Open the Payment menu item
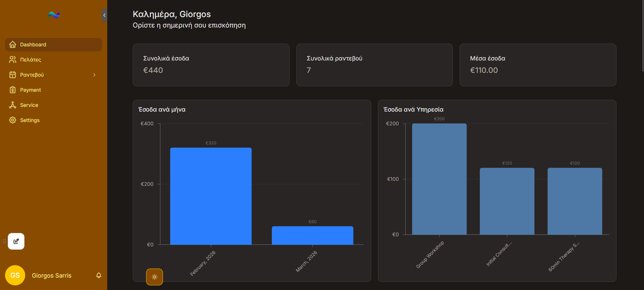 tap(31, 90)
